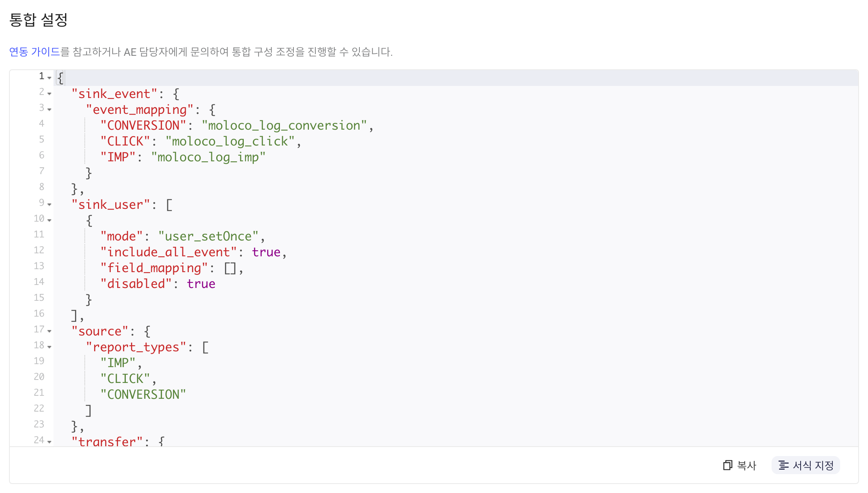This screenshot has width=868, height=493.
Task: Click the "source" key on line 17
Action: 100,331
